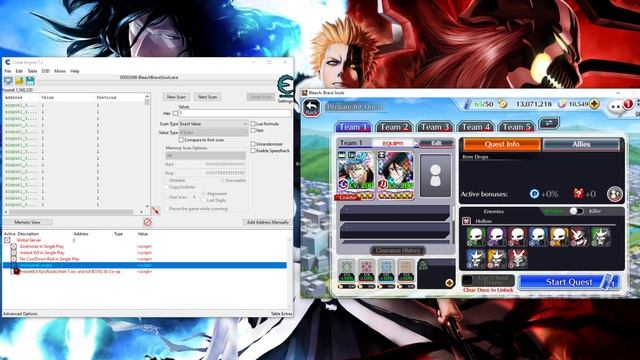Open the Table menu

32,71
